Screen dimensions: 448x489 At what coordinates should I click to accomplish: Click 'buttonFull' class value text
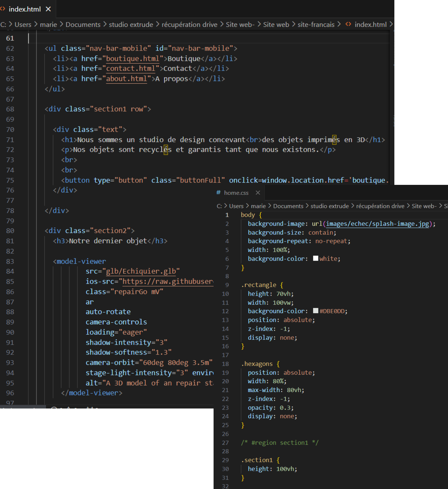pos(200,180)
